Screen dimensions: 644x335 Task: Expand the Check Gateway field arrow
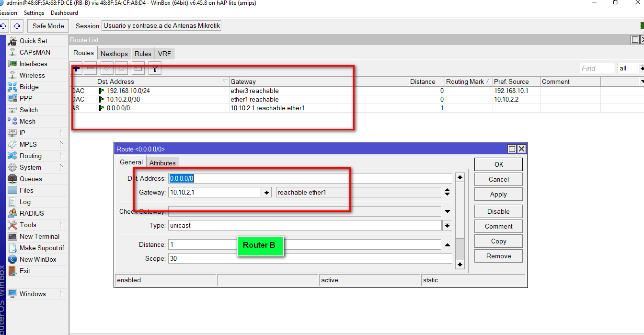(448, 211)
